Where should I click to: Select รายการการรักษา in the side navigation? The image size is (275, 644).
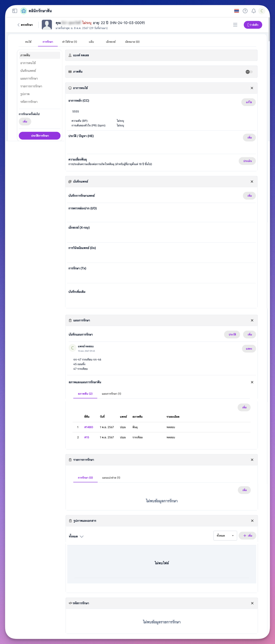pyautogui.click(x=31, y=86)
